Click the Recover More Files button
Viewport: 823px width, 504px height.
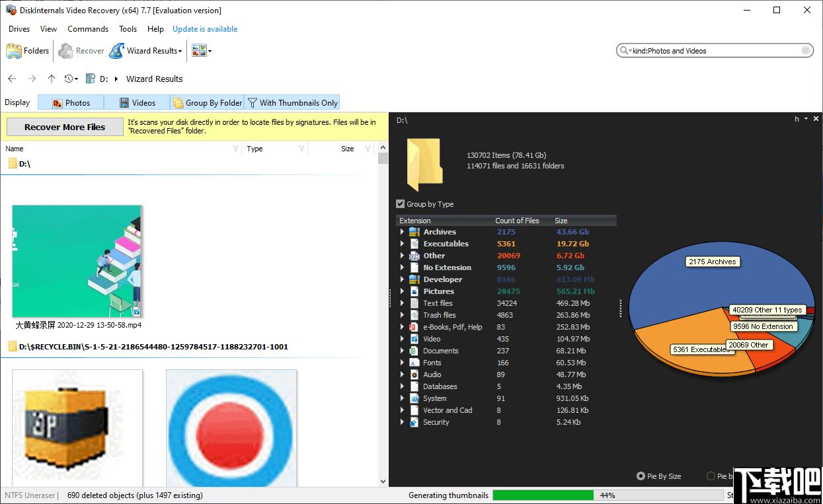point(65,127)
